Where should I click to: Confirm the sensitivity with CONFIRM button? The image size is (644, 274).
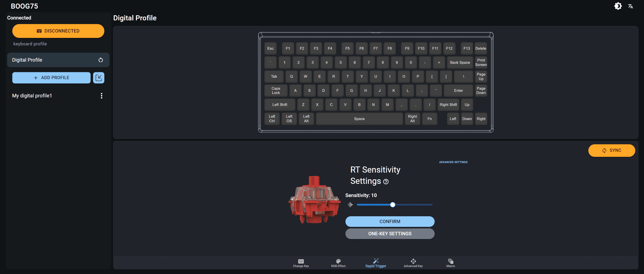coord(390,221)
